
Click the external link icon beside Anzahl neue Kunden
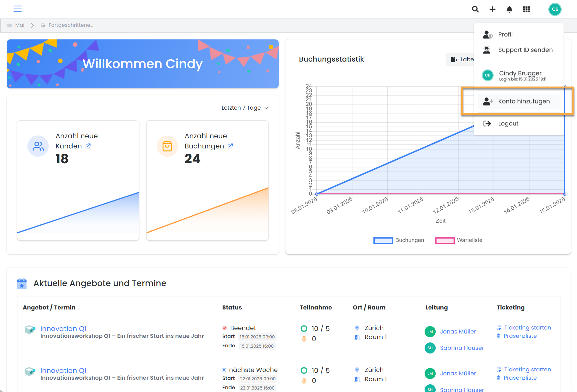click(88, 146)
